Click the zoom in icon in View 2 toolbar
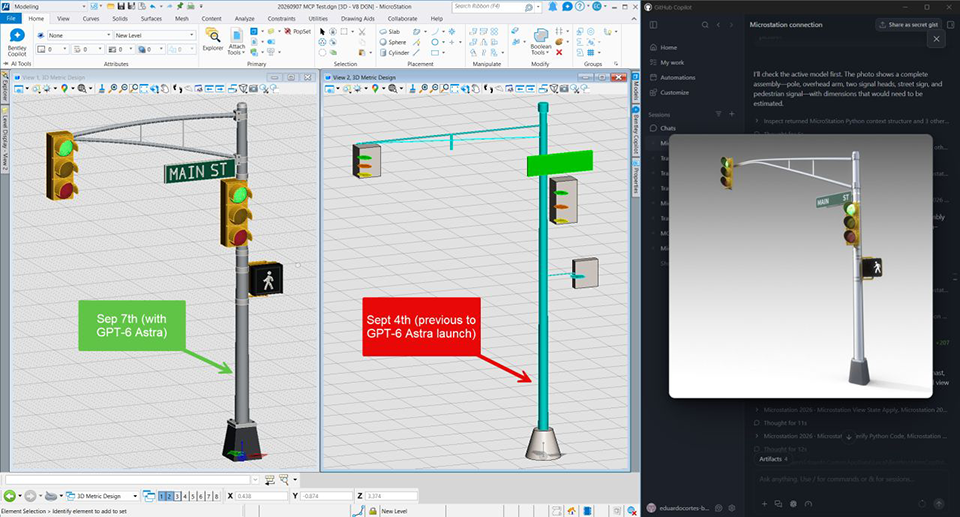Viewport: 960px width, 517px height. pos(424,89)
